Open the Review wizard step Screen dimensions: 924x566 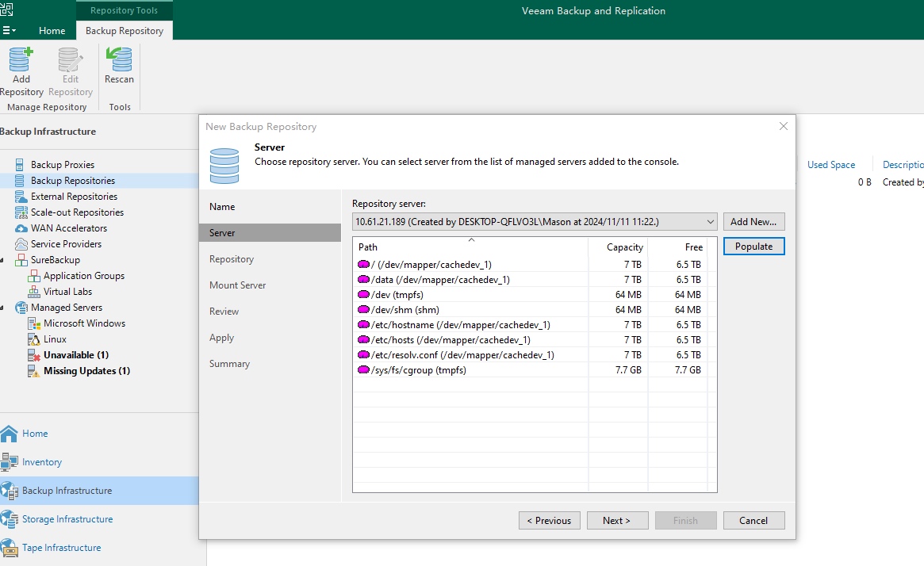click(224, 312)
